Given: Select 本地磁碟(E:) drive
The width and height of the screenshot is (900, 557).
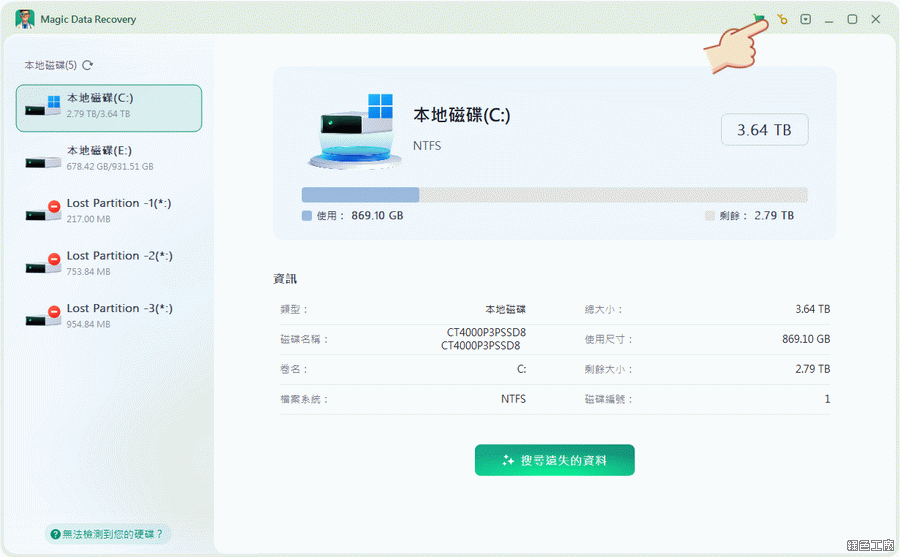Looking at the screenshot, I should (x=109, y=158).
